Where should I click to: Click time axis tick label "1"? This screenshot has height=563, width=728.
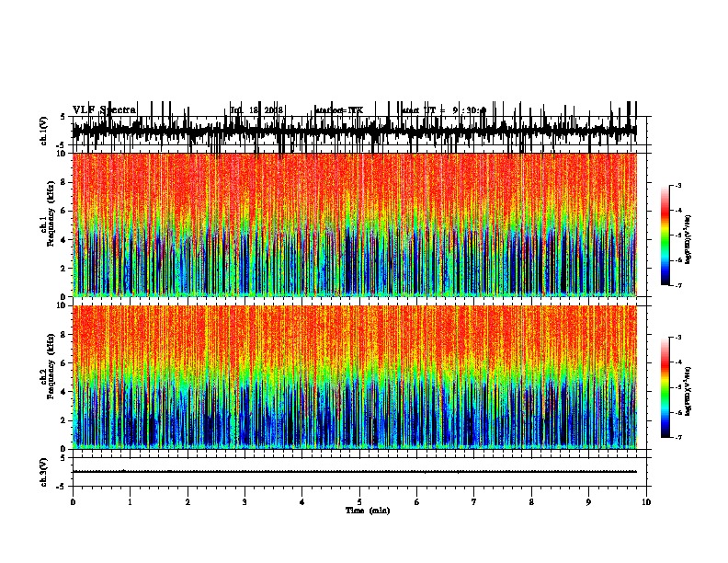pyautogui.click(x=130, y=502)
